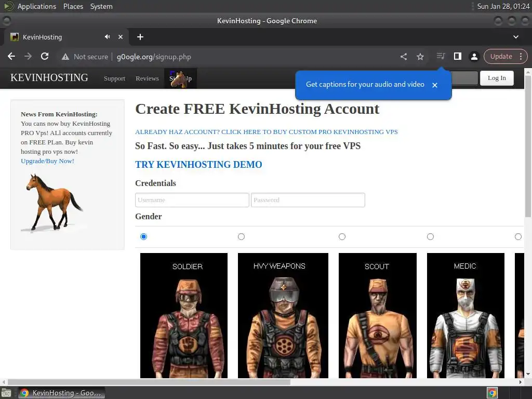Click the 'Create FREE KevinHosting Account' heading
Viewport: 532px width, 399px height.
257,109
